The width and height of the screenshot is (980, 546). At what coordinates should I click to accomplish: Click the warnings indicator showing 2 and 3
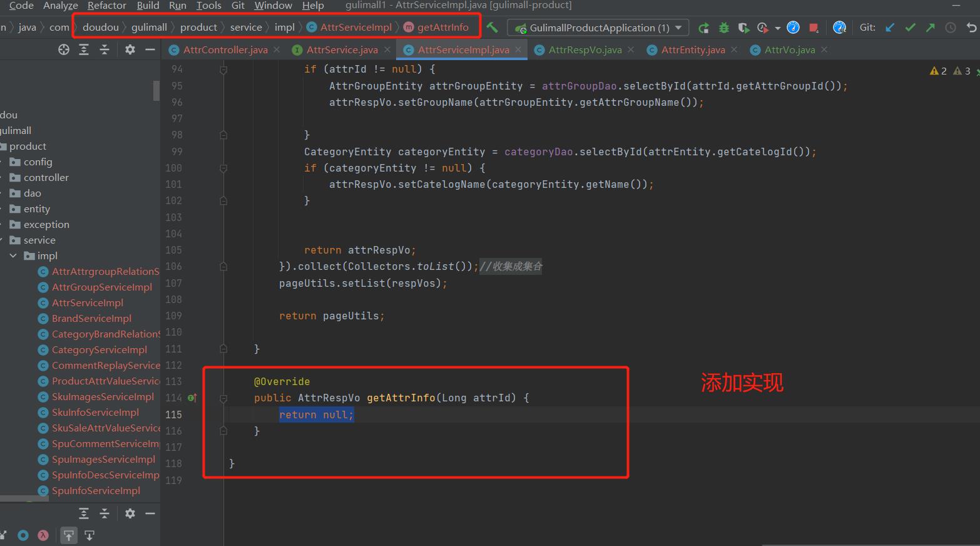tap(950, 71)
